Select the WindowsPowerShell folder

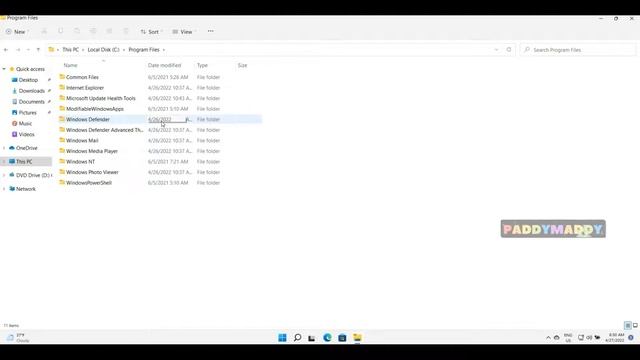[89, 183]
